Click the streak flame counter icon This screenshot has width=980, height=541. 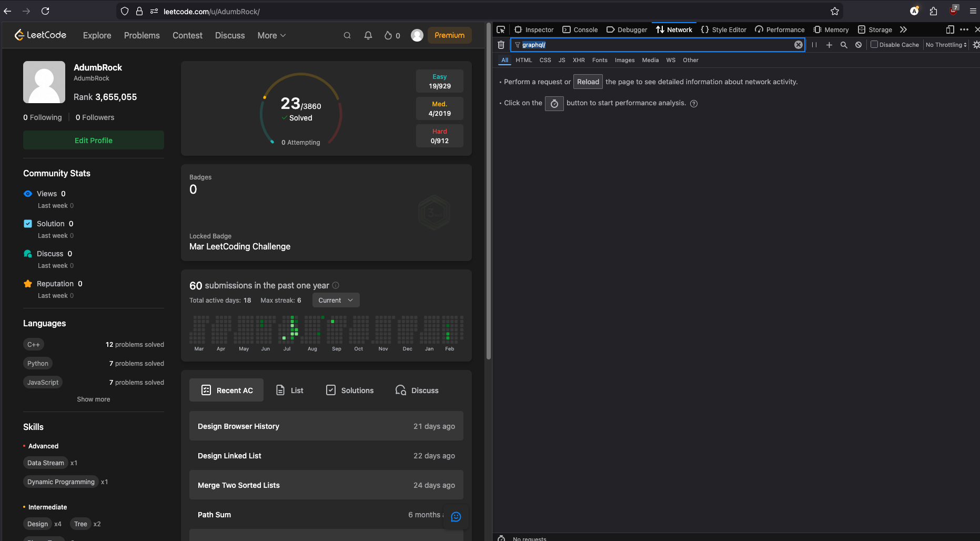coord(388,35)
